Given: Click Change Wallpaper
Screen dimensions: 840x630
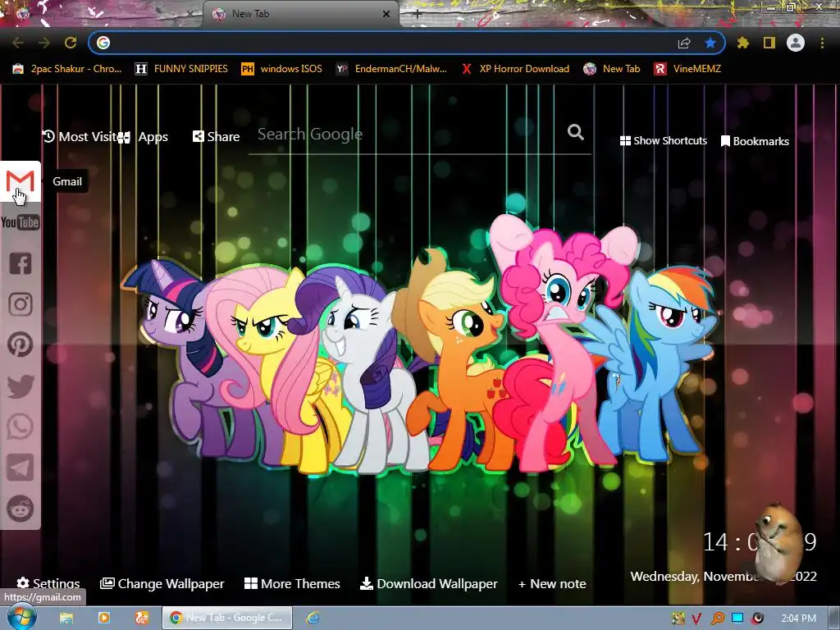Looking at the screenshot, I should click(162, 583).
